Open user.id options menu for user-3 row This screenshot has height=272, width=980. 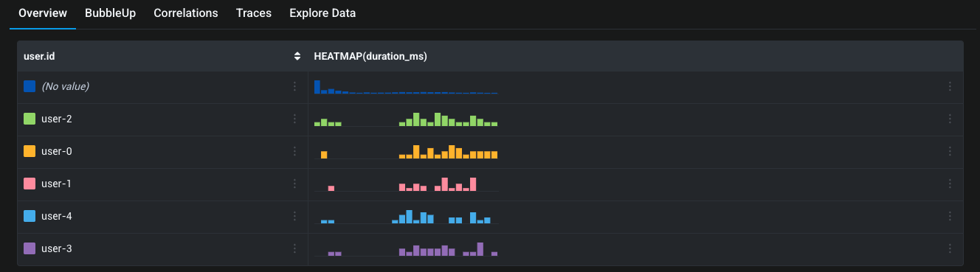294,248
